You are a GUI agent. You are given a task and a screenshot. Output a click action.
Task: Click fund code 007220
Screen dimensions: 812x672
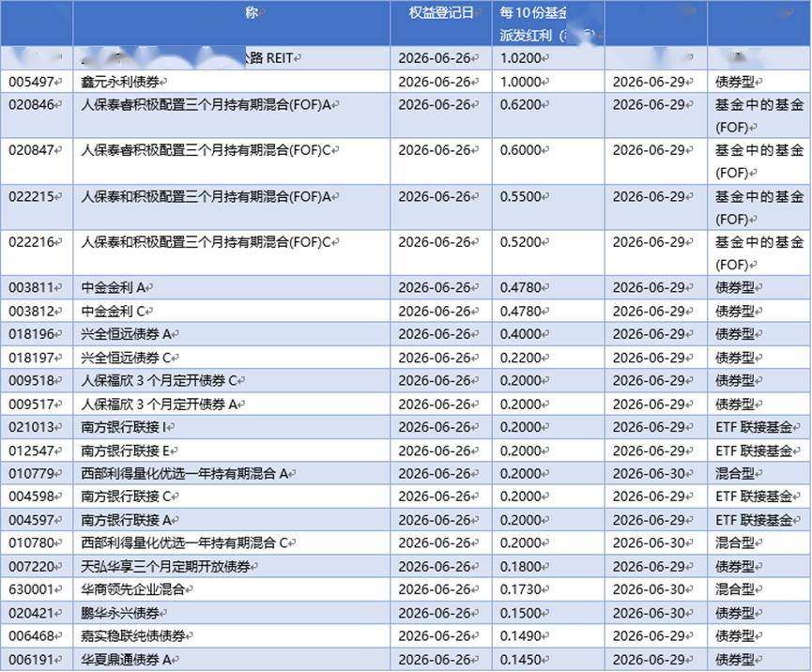click(x=32, y=566)
